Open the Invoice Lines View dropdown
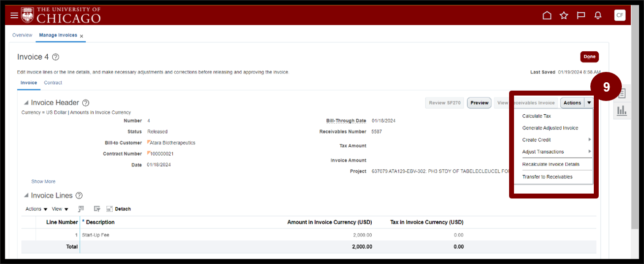Screen dimensions: 644x264 pyautogui.click(x=60, y=209)
